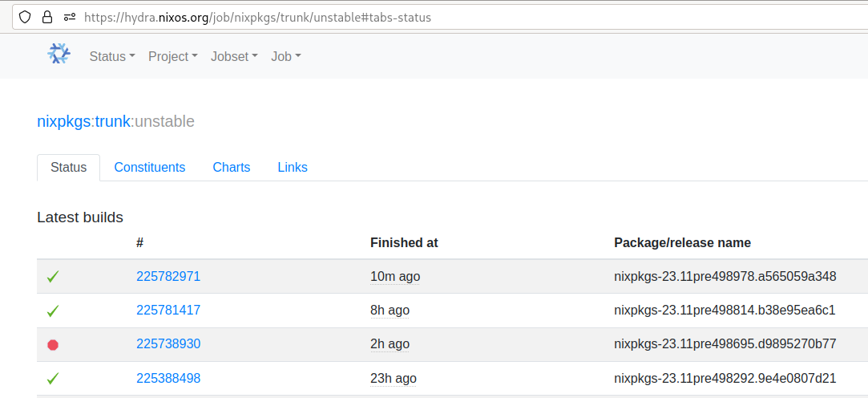
Task: Click the 'Latest builds' heading
Action: coord(79,217)
